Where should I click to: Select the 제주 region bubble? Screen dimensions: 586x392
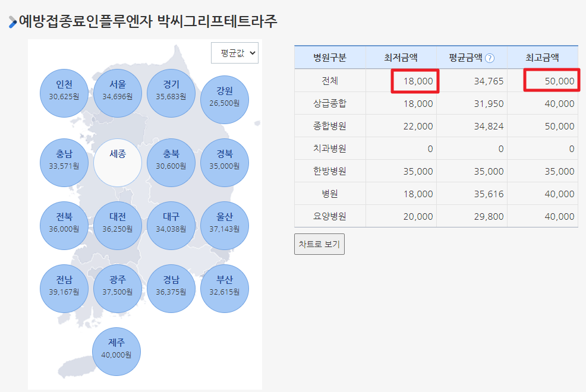[116, 352]
